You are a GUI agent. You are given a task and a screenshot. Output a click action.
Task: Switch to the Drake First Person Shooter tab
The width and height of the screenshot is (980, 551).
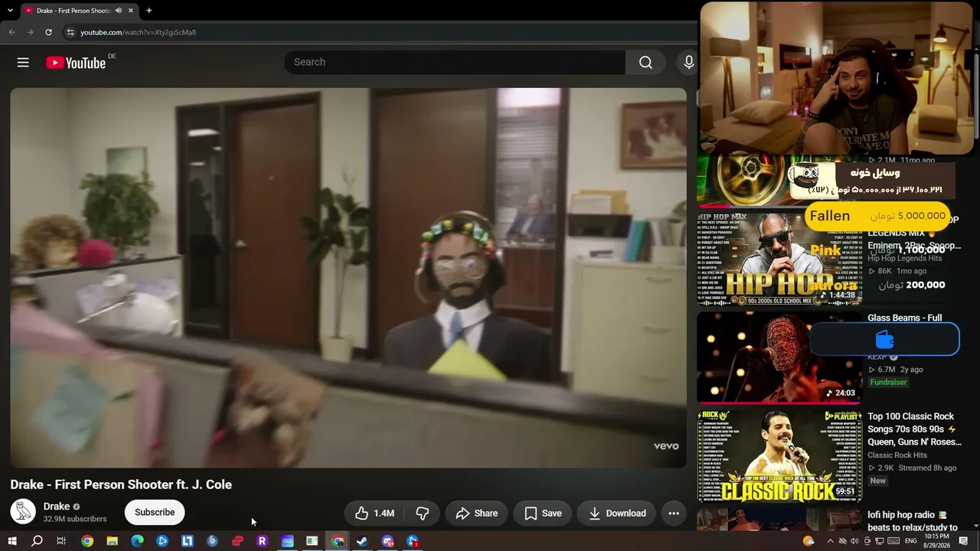73,11
